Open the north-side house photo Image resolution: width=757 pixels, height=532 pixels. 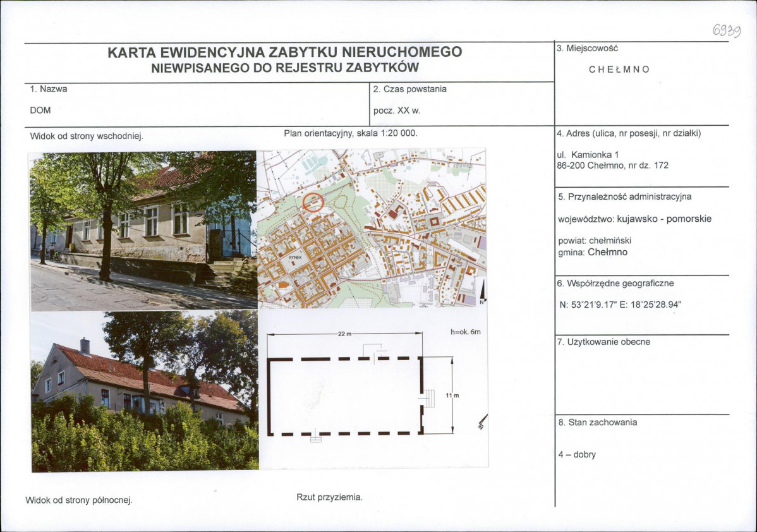coord(145,391)
